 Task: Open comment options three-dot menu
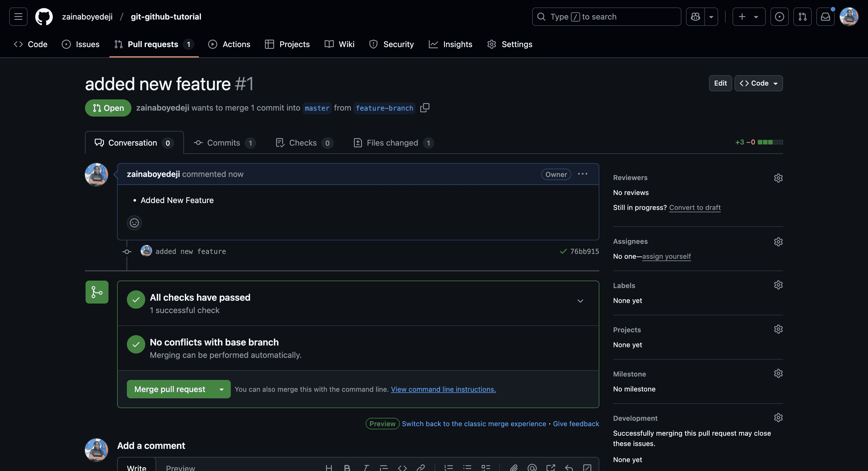tap(582, 174)
